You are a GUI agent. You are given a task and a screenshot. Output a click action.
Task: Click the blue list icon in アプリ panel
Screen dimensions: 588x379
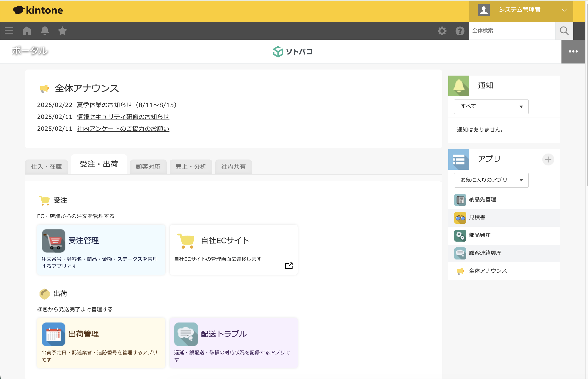pyautogui.click(x=459, y=159)
